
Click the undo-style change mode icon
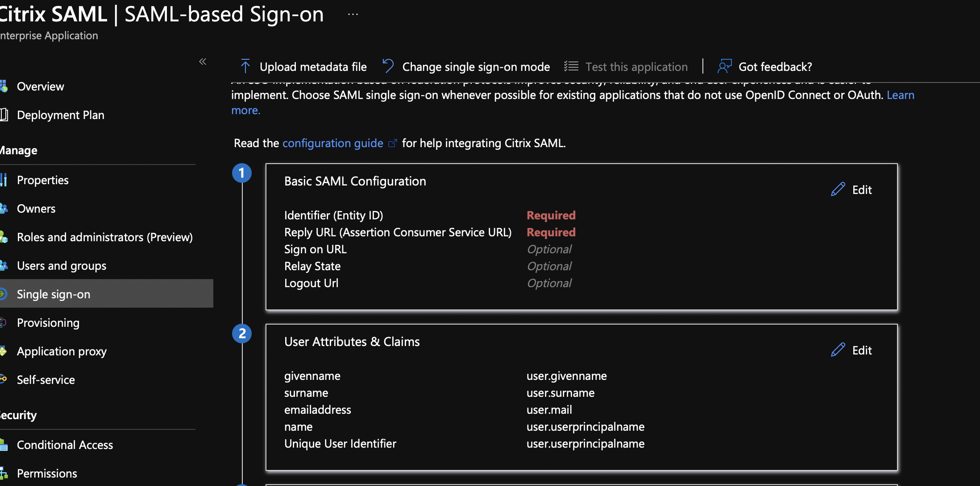tap(388, 66)
